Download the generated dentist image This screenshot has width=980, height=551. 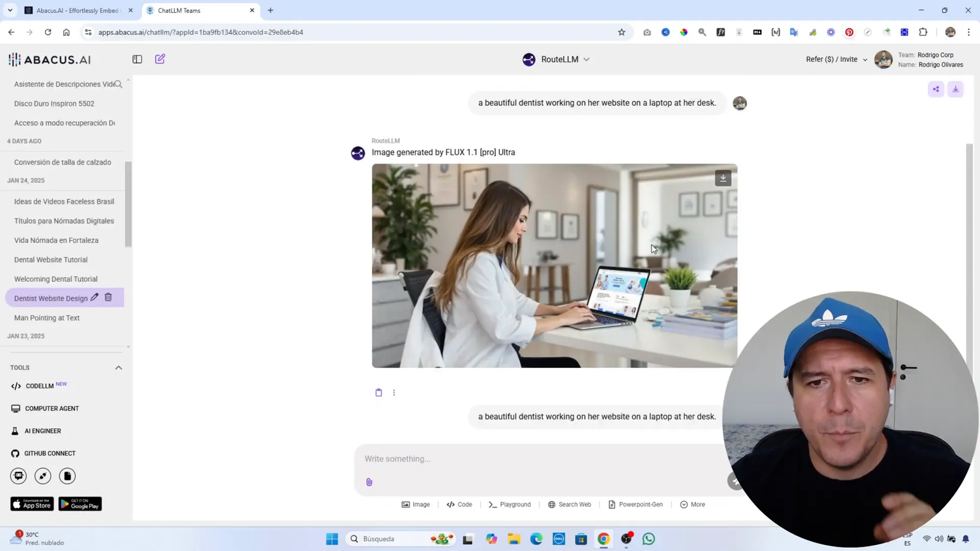[723, 178]
